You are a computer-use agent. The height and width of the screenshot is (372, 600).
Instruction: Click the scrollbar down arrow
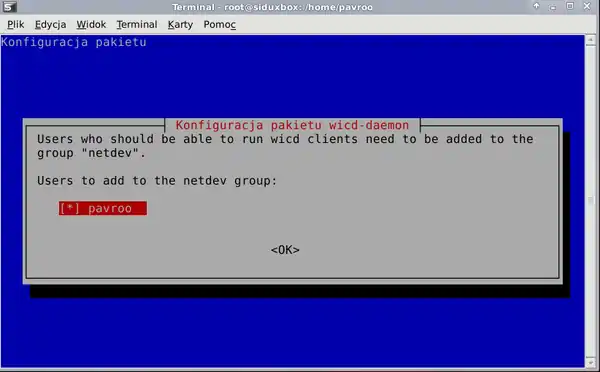point(590,362)
